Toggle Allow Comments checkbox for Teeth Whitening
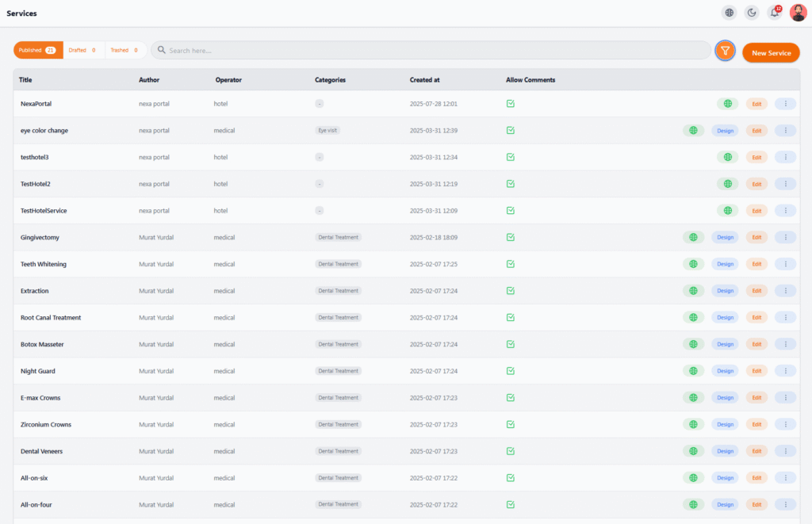This screenshot has height=524, width=812. (x=511, y=264)
